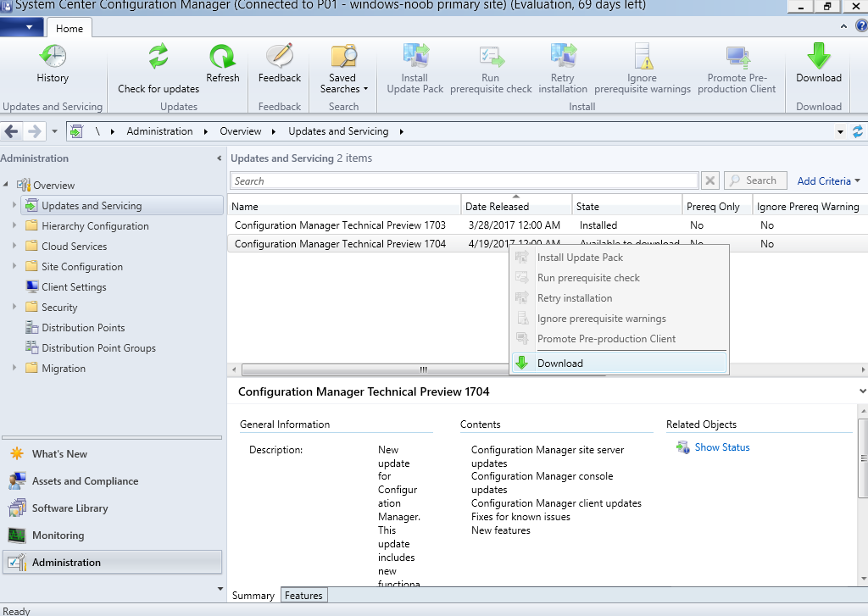The image size is (868, 616).
Task: Click the Check for updates icon
Action: [159, 69]
